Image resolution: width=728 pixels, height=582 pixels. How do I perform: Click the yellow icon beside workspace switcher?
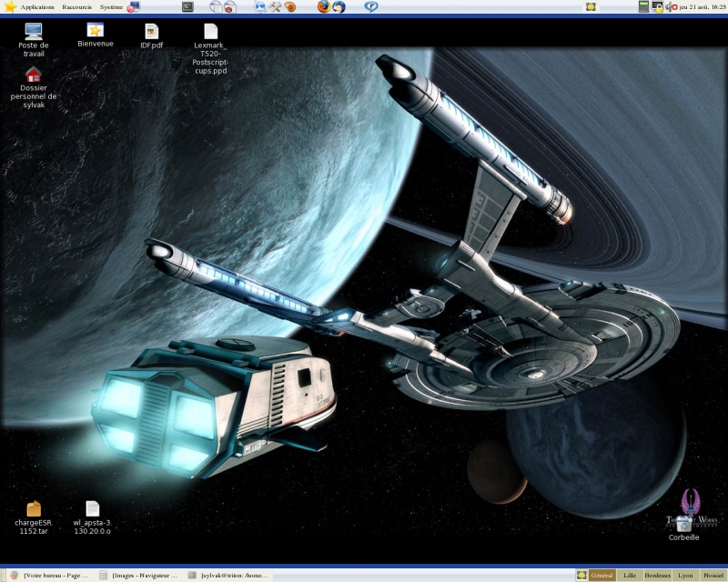click(x=581, y=576)
